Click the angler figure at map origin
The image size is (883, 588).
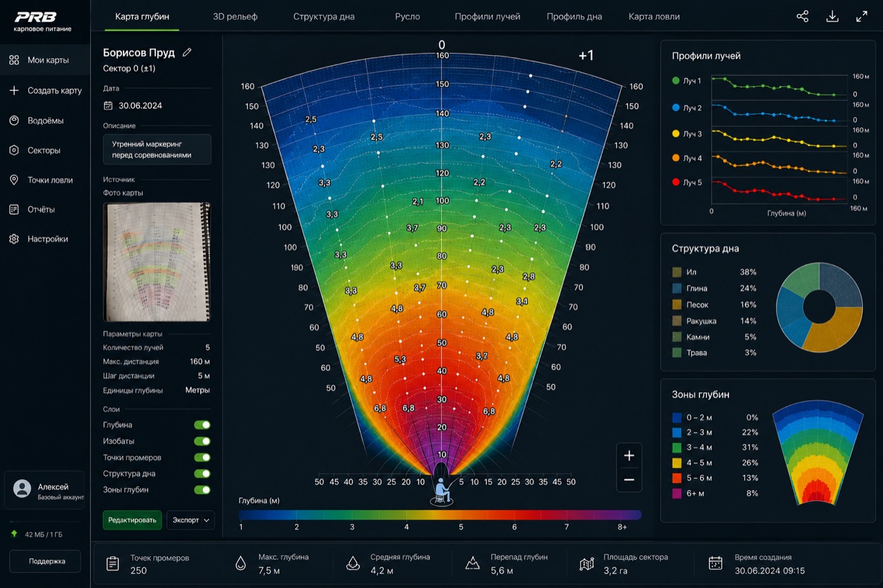(442, 490)
